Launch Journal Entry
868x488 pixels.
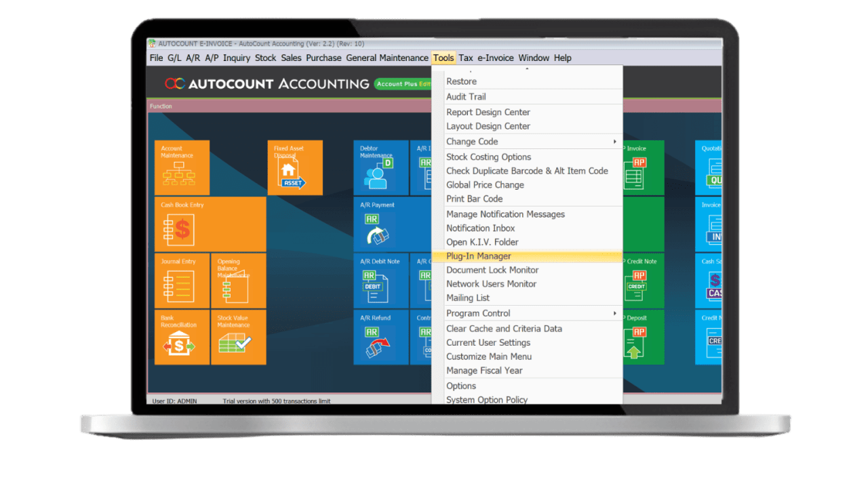(x=181, y=281)
